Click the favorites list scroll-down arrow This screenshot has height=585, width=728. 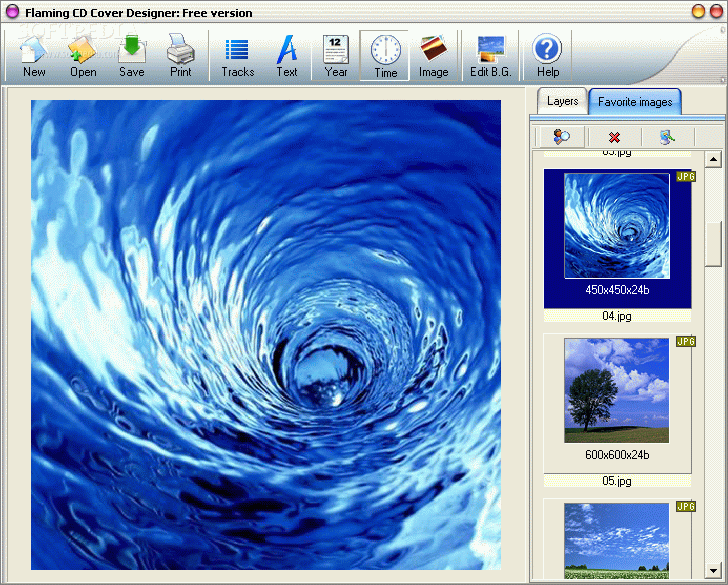tap(713, 570)
